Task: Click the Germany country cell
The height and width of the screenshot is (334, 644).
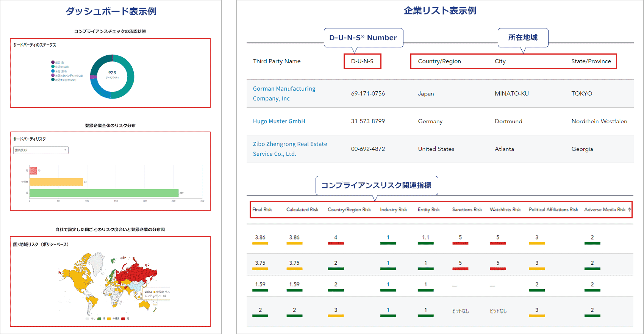Action: (430, 121)
